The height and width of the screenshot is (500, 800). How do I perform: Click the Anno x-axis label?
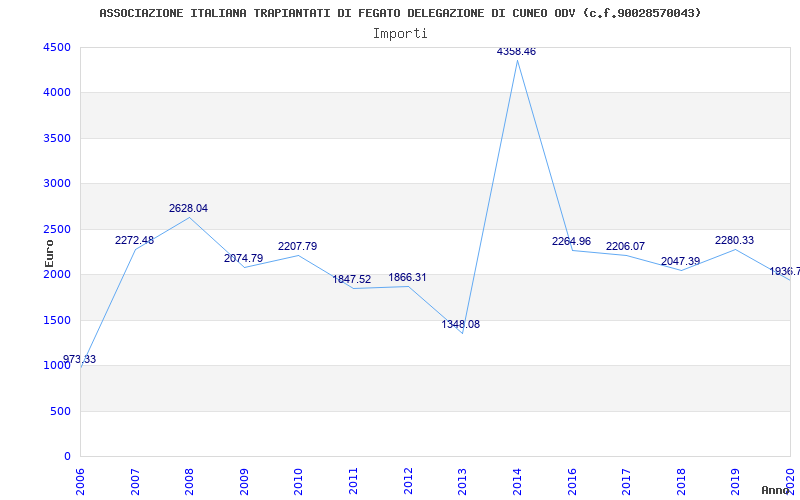[775, 491]
